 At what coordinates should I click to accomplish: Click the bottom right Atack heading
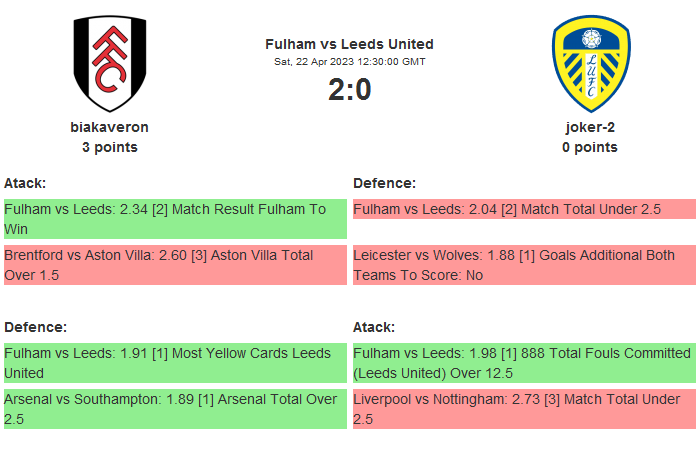click(374, 327)
